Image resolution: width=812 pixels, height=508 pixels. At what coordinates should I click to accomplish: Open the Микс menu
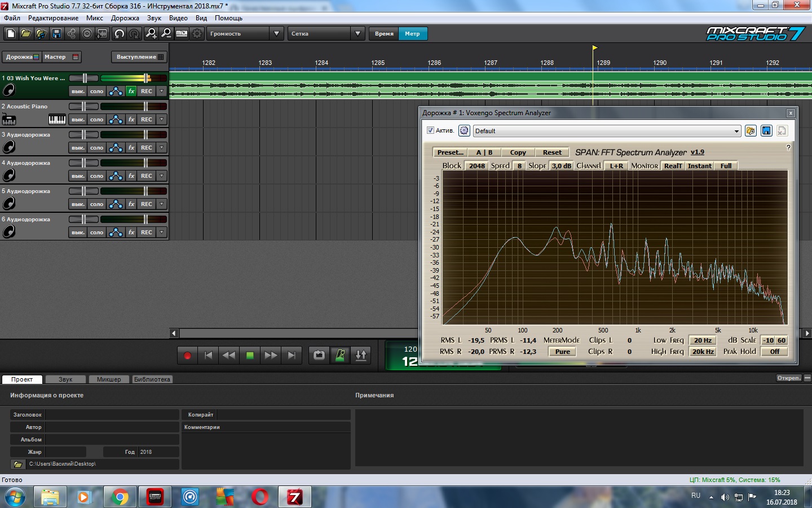click(x=95, y=18)
